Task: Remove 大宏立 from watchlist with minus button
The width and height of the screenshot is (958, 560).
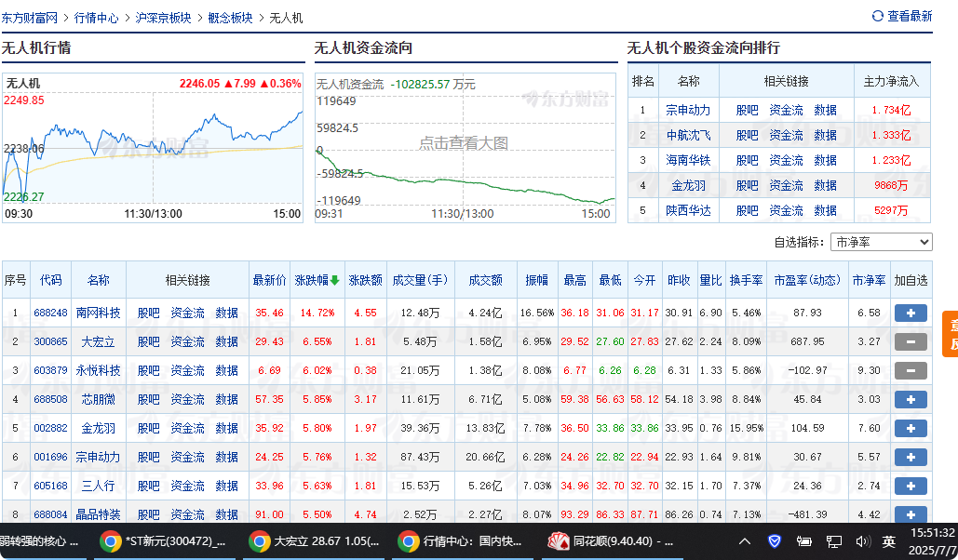Action: [x=911, y=341]
